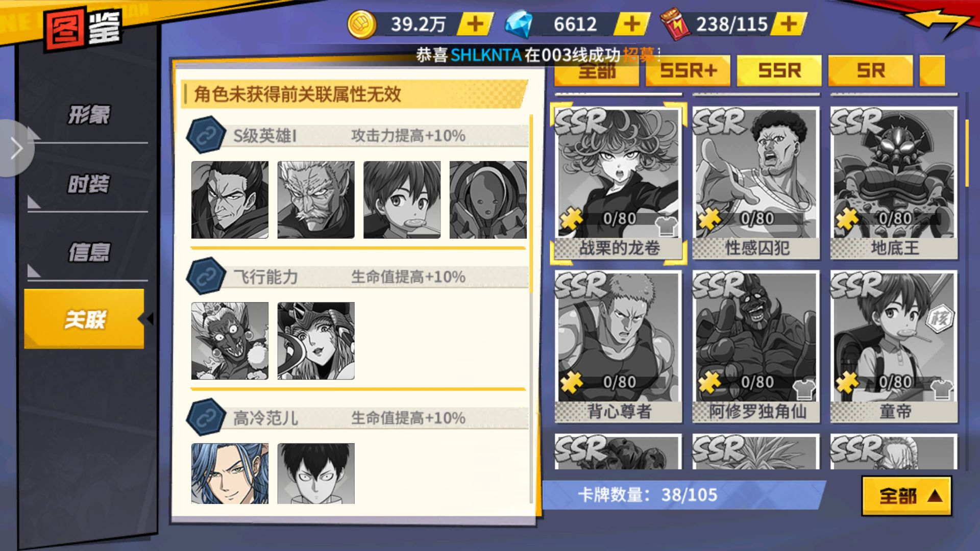Switch to the 时装 tab

[x=88, y=184]
